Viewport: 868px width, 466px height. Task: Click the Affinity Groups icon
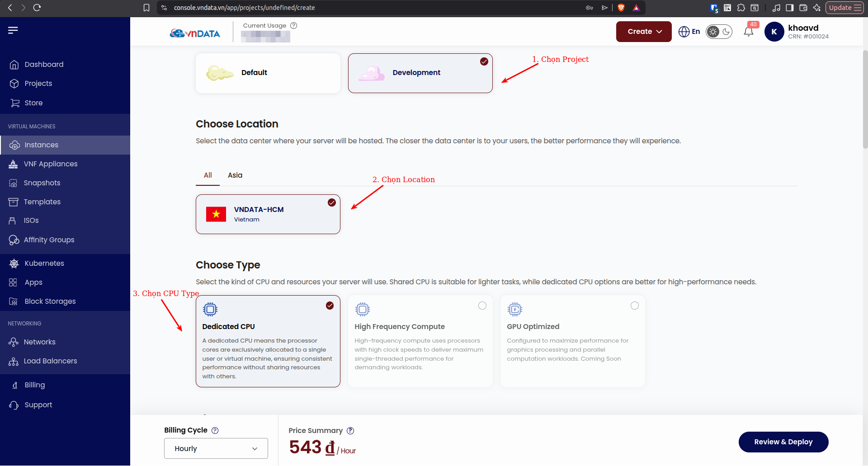[x=14, y=240]
